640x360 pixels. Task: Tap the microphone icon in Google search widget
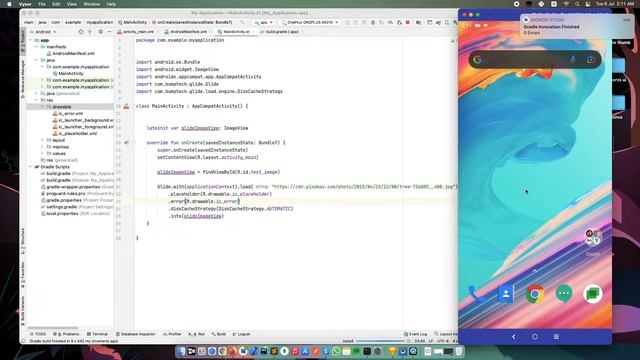coord(573,60)
